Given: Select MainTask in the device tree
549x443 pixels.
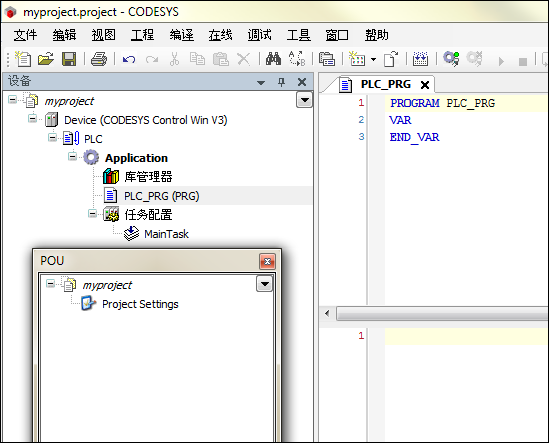Looking at the screenshot, I should click(x=166, y=234).
